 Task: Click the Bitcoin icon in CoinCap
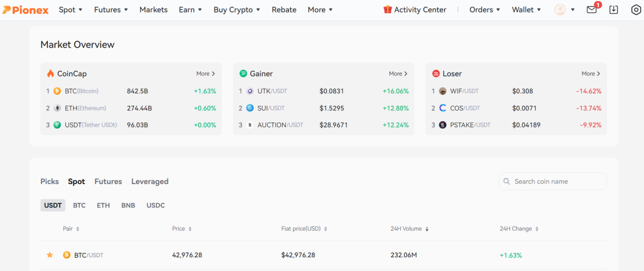(57, 91)
